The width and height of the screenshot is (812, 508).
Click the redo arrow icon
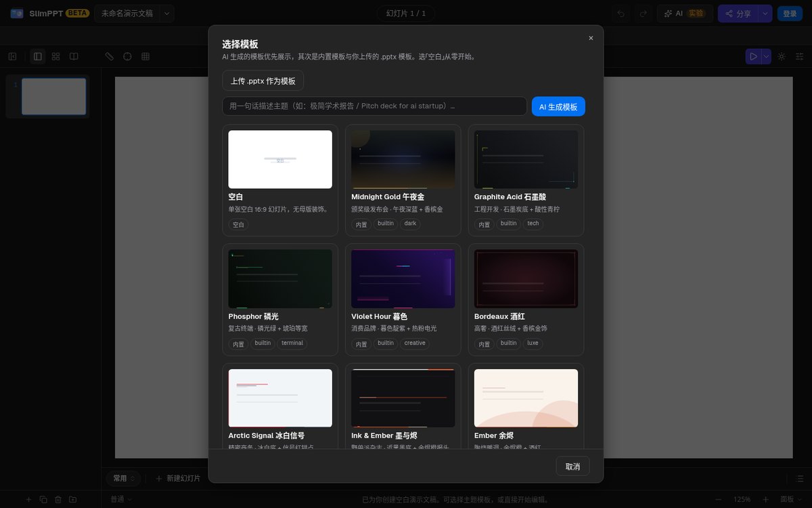pos(643,14)
